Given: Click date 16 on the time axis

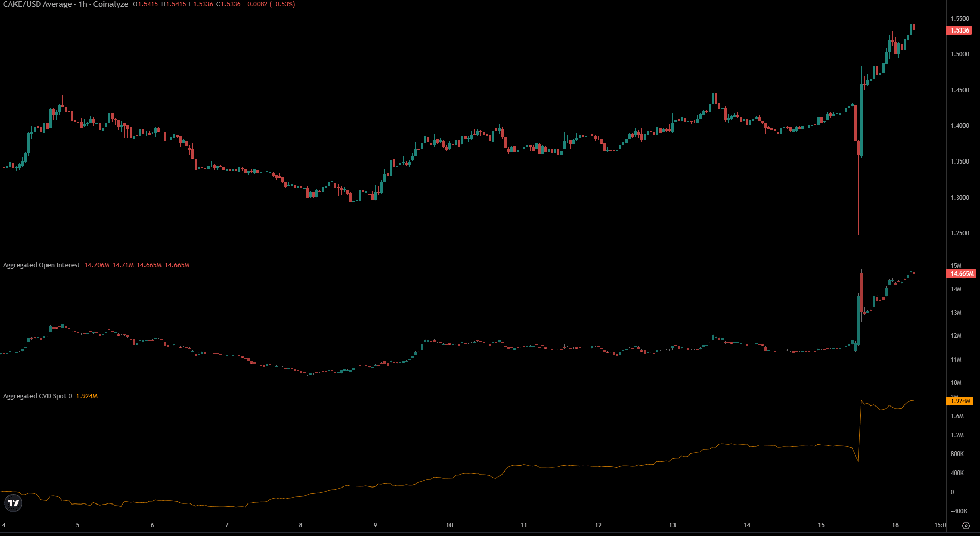Looking at the screenshot, I should [x=895, y=525].
